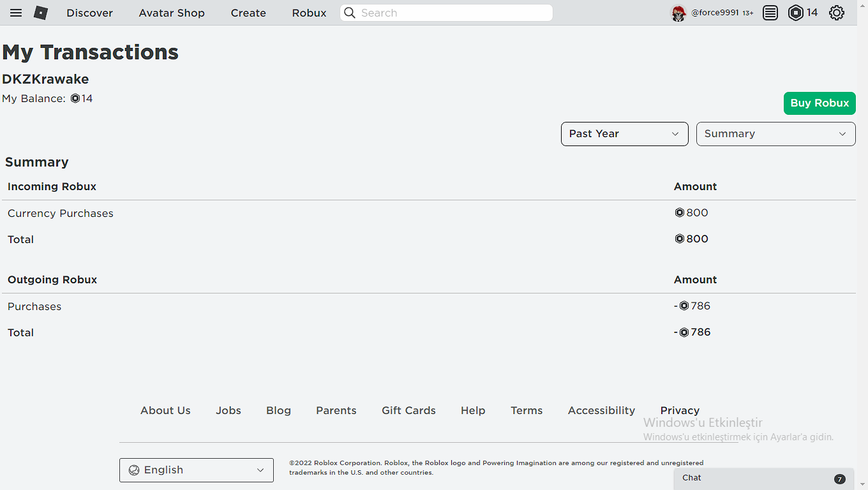This screenshot has height=490, width=868.
Task: Click the Robux icon in the top bar
Action: pos(795,13)
